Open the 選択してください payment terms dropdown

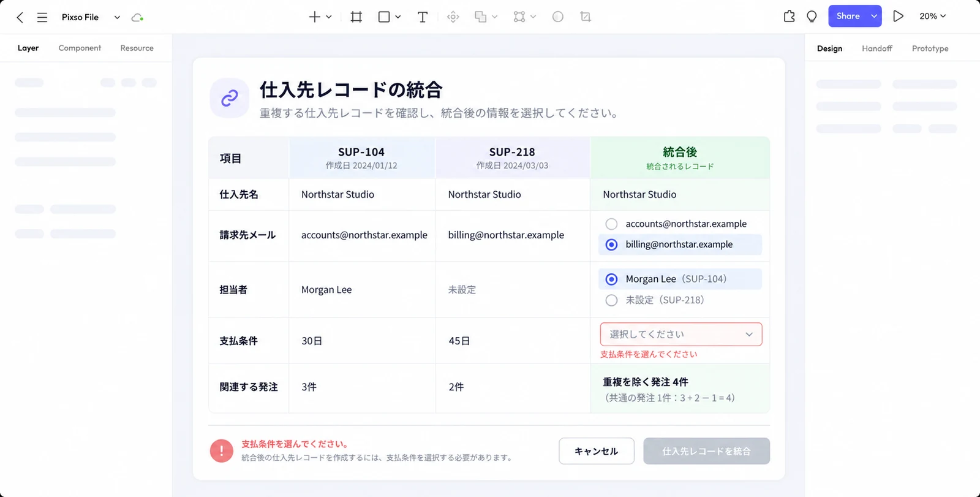(x=681, y=334)
